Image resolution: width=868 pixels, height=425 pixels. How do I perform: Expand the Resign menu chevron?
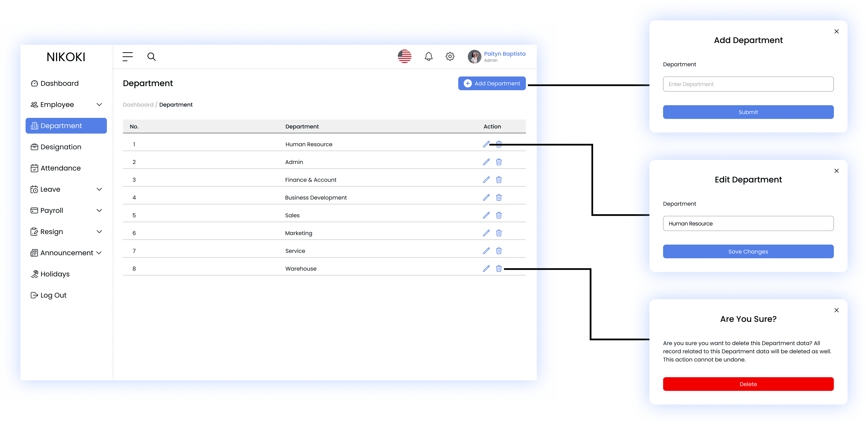(x=99, y=232)
